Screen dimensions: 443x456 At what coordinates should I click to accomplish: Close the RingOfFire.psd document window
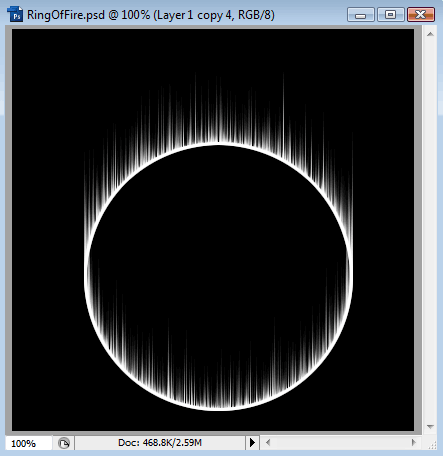pyautogui.click(x=421, y=15)
